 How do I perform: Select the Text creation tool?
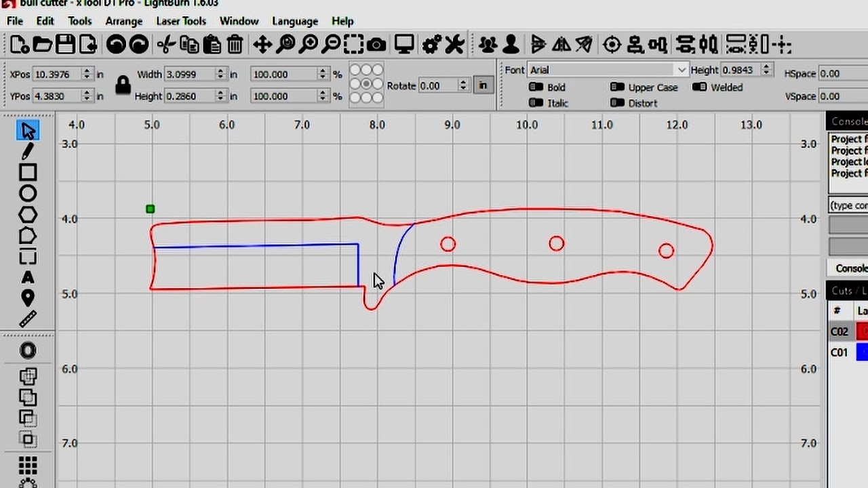(28, 277)
